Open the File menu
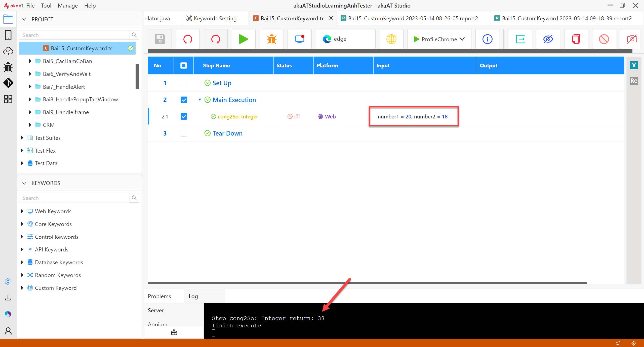The height and width of the screenshot is (347, 644). (30, 6)
